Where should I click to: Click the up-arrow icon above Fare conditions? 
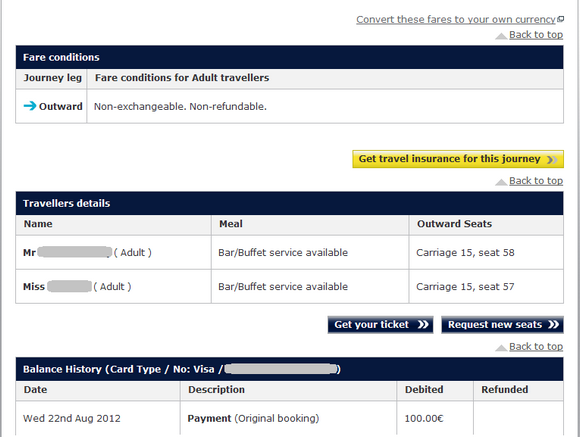tap(501, 36)
